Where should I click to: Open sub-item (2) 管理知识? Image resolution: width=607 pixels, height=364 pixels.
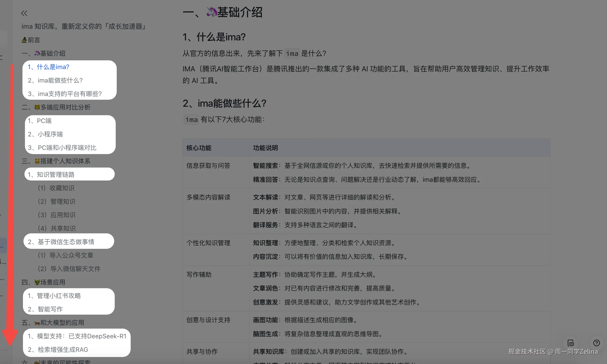coord(56,201)
